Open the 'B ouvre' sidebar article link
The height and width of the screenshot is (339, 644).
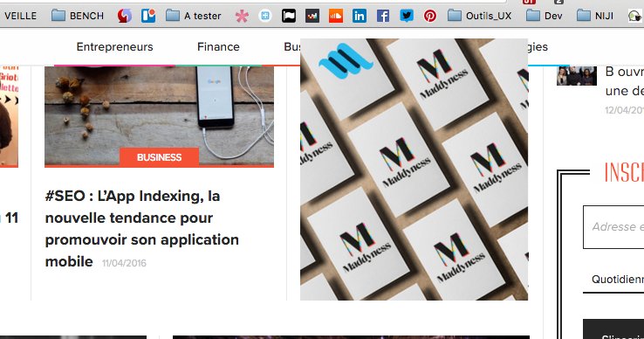tap(624, 81)
